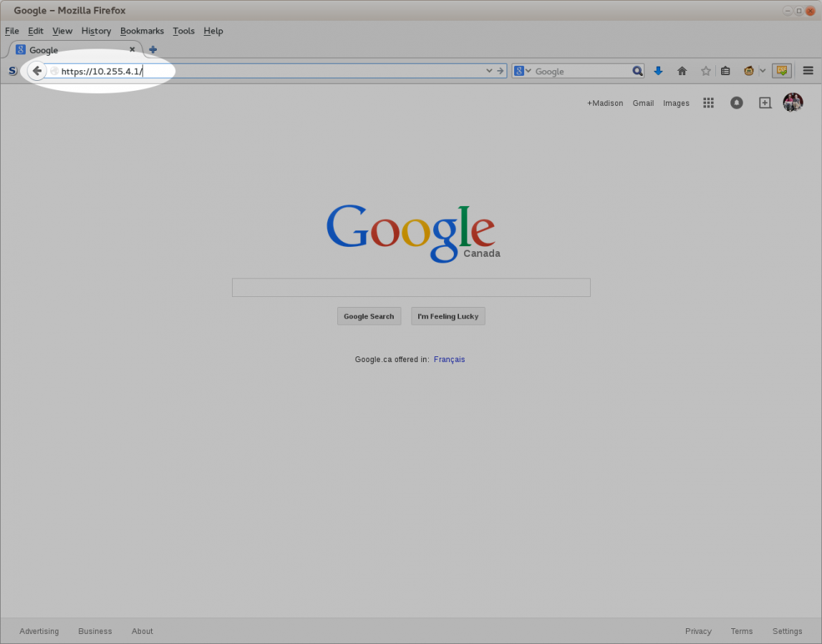The width and height of the screenshot is (822, 644).
Task: Open the Firefox hamburger menu
Action: 808,71
